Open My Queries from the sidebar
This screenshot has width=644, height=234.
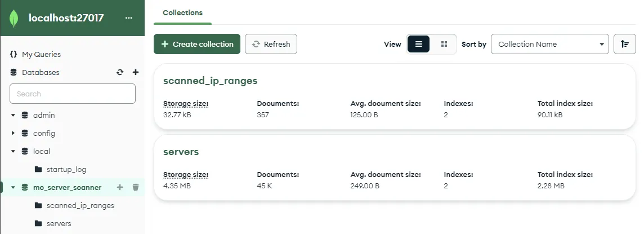tap(41, 55)
